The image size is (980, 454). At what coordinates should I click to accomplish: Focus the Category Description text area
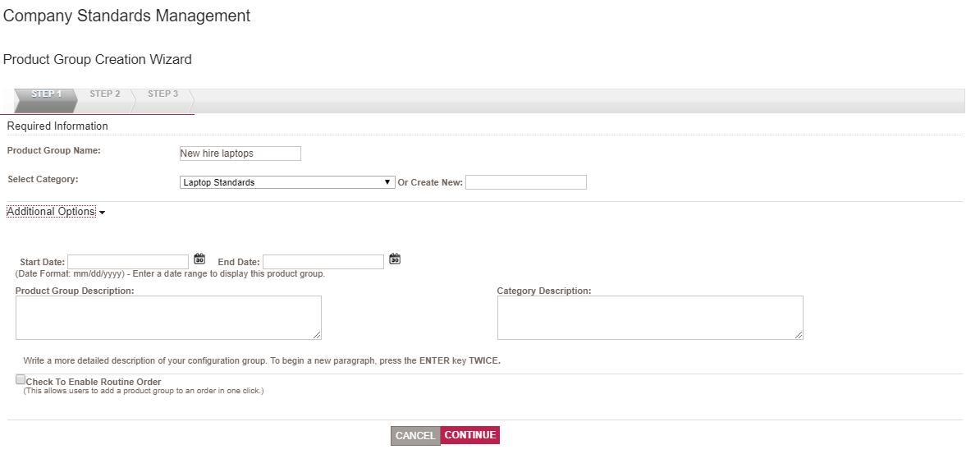[x=649, y=318]
